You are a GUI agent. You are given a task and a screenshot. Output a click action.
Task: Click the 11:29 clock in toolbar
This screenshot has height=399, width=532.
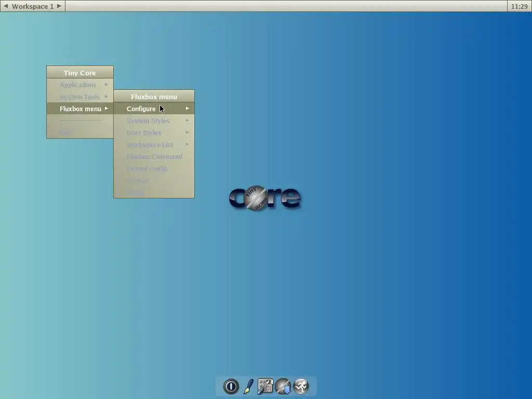(x=519, y=6)
